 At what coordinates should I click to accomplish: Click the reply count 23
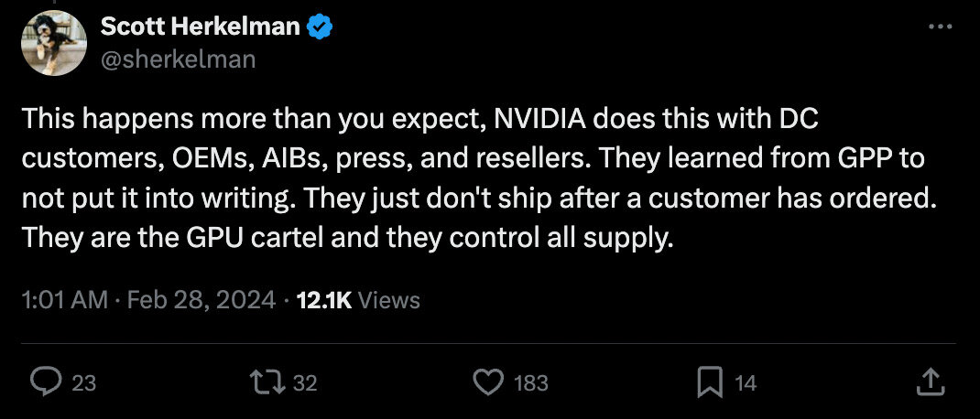[84, 383]
